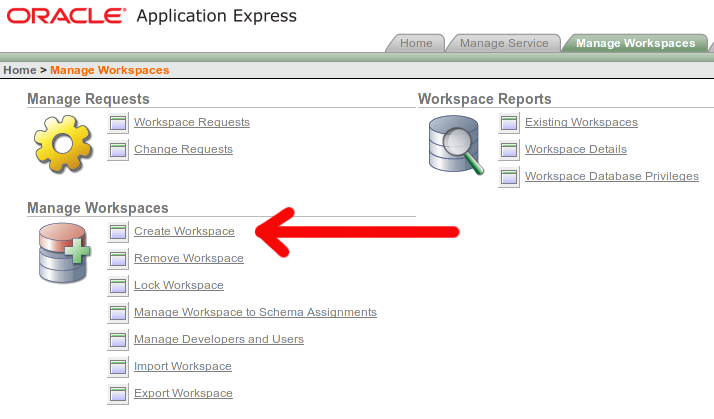This screenshot has width=714, height=419.
Task: Click the page icon beside Lock Workspace
Action: pyautogui.click(x=118, y=286)
